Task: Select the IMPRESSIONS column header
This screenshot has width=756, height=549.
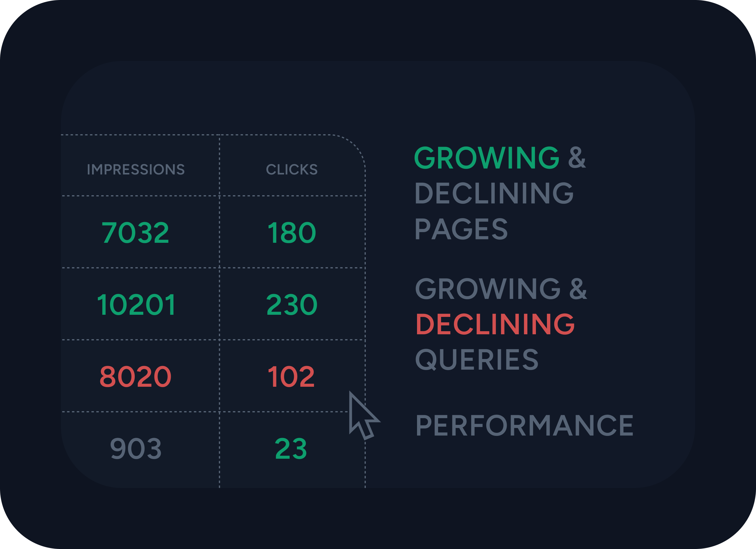Action: click(x=136, y=170)
